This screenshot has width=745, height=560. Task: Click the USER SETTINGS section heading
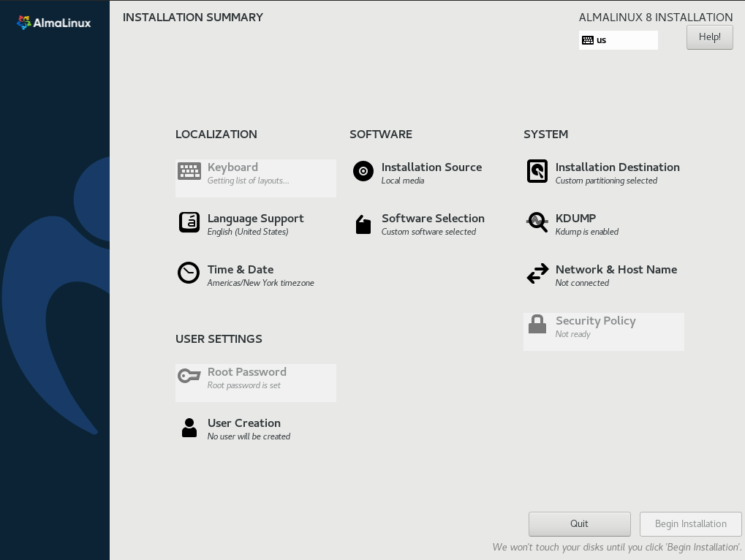pos(219,339)
